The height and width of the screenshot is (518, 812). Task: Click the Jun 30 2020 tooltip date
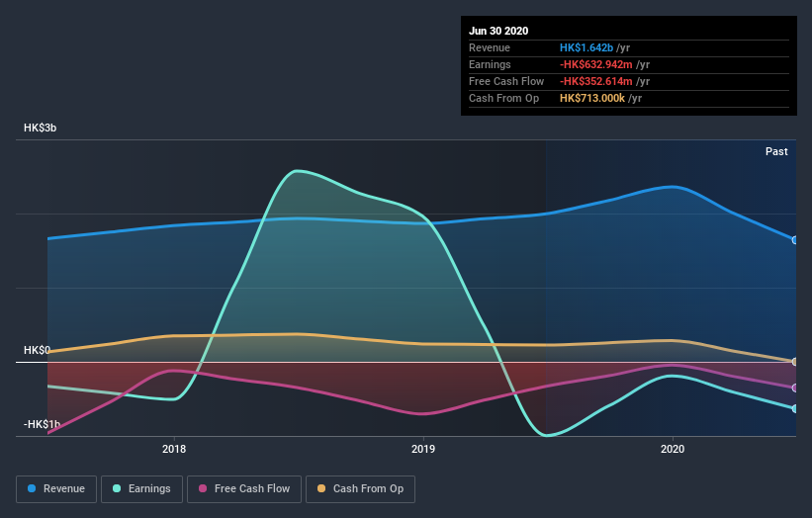click(x=498, y=31)
